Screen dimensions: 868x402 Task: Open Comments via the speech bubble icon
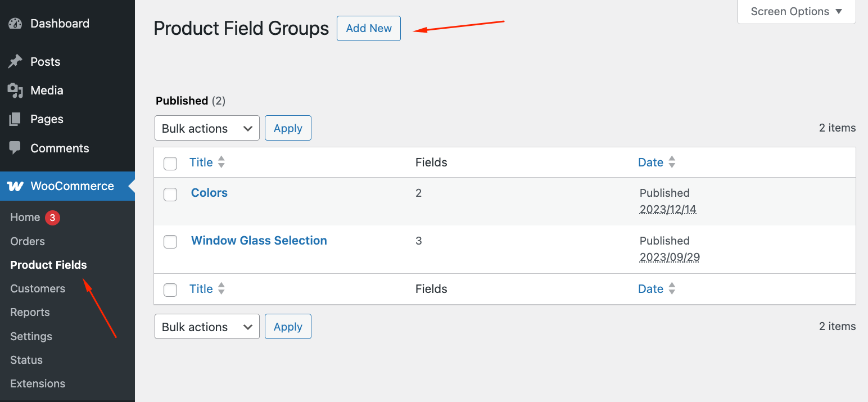point(14,148)
